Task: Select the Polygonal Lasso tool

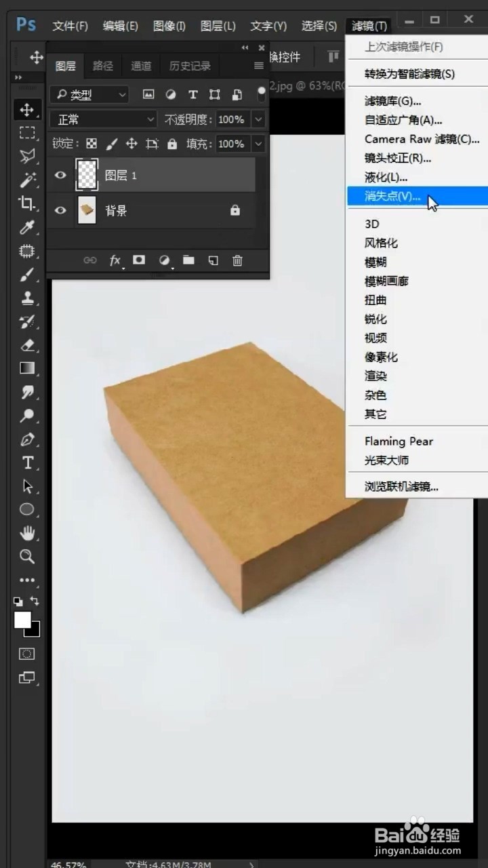Action: pos(26,156)
